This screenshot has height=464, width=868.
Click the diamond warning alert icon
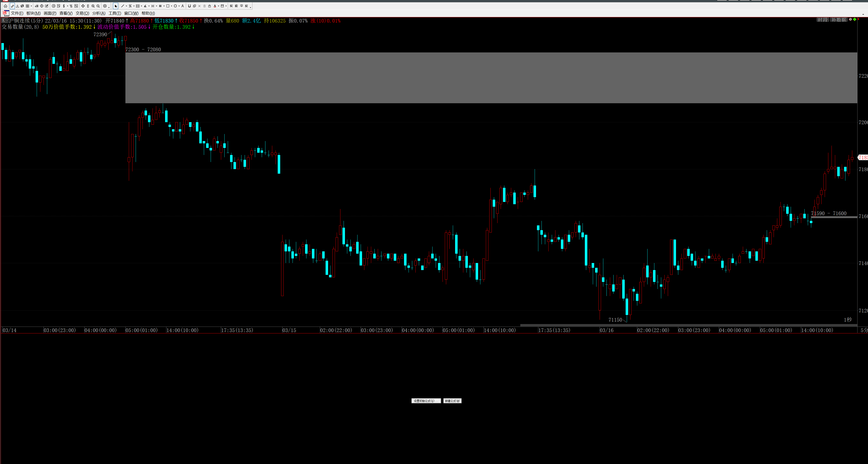coord(42,6)
